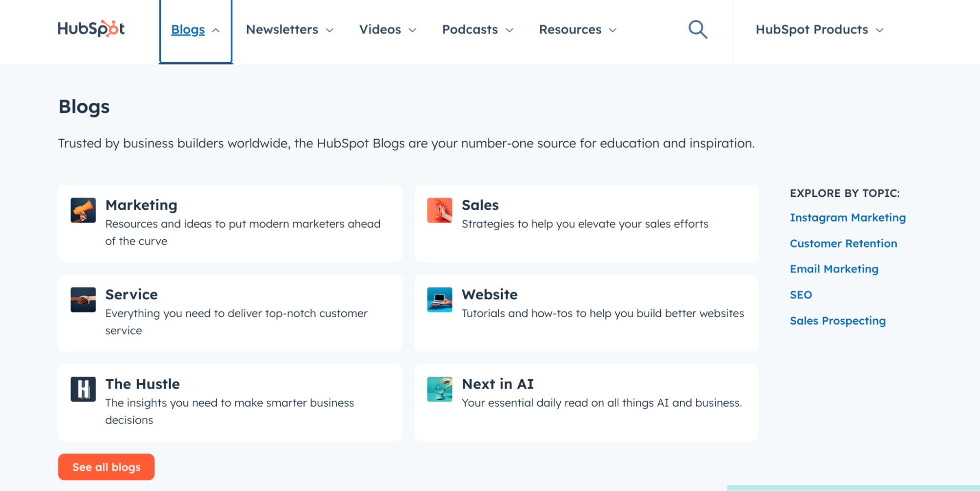Click 'Tutorials and how-tos' description

pos(603,314)
